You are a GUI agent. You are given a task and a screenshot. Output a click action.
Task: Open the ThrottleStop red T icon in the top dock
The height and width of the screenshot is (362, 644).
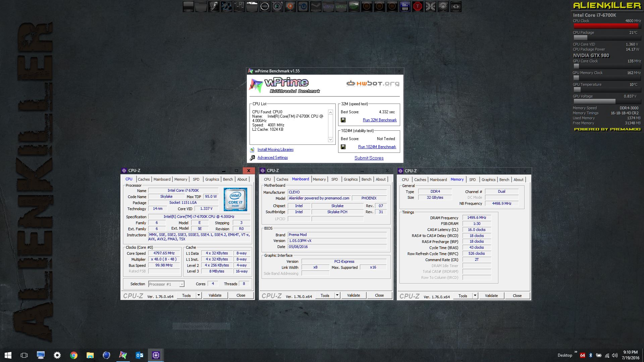pos(418,6)
